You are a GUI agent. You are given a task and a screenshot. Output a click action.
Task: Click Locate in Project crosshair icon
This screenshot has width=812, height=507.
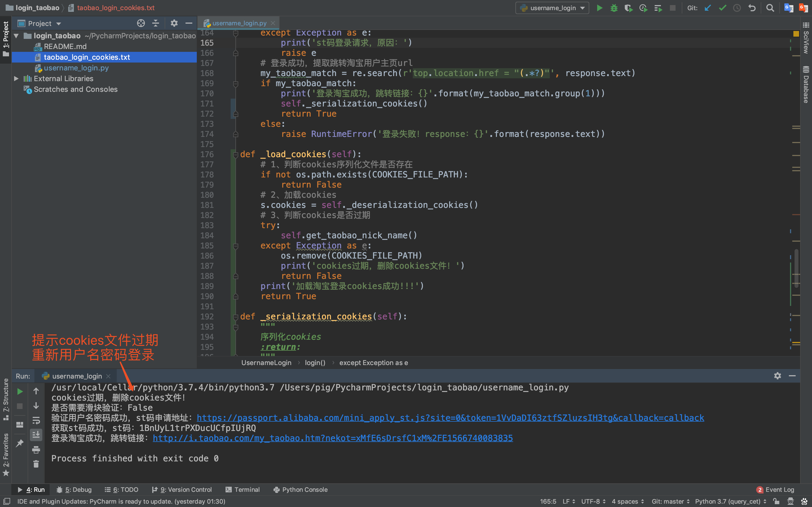[141, 23]
